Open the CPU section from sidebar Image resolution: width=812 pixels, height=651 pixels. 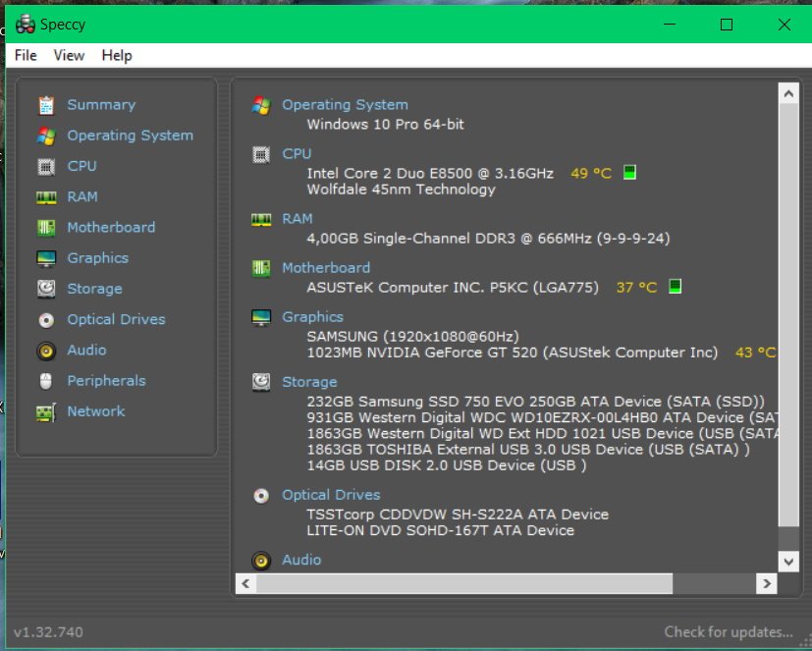pos(81,166)
